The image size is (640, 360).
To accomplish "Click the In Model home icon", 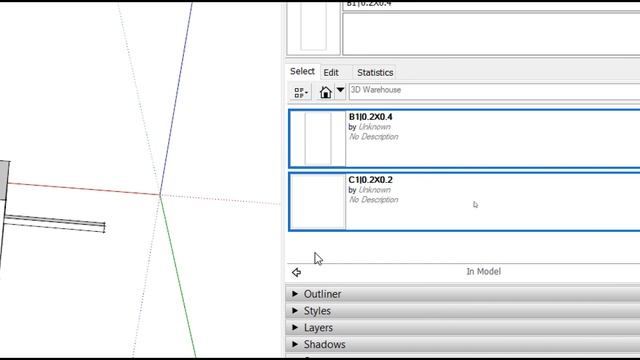I will pyautogui.click(x=325, y=92).
